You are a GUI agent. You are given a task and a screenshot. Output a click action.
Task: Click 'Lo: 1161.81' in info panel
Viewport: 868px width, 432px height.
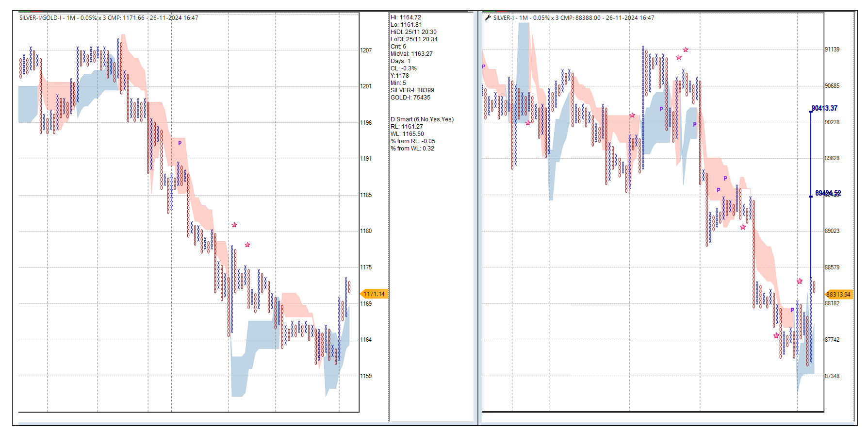click(x=407, y=25)
